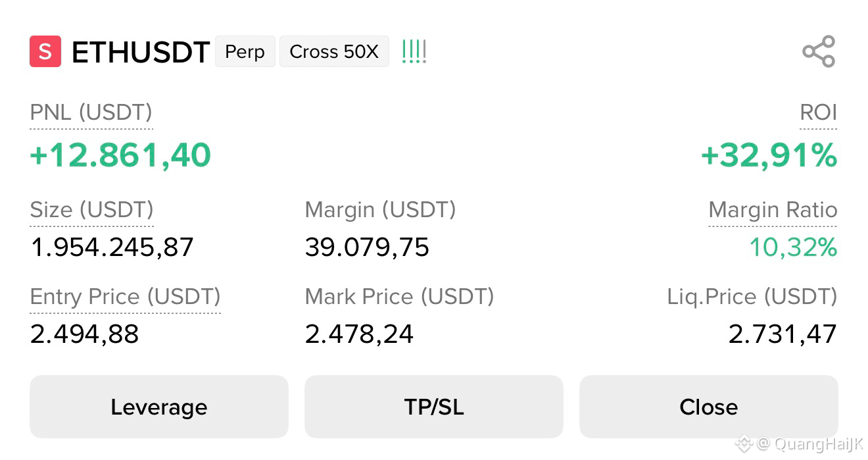Tap the Margin Ratio label
The height and width of the screenshot is (460, 868).
pos(773,210)
